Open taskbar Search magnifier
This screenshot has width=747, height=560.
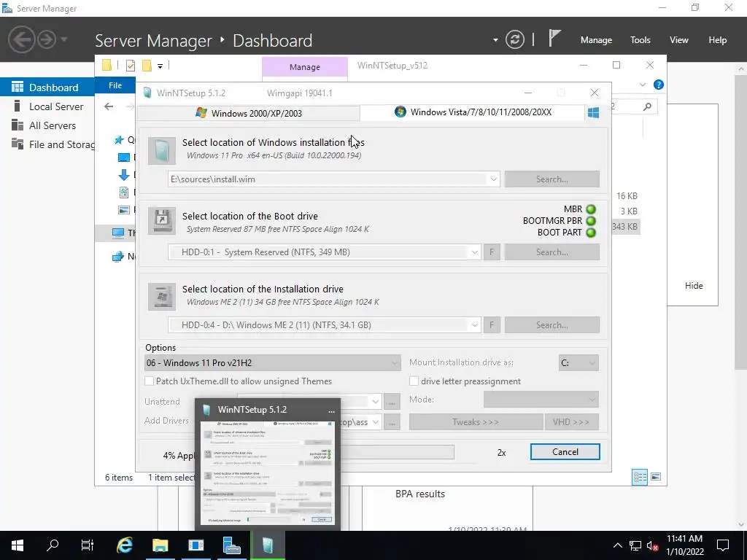[x=53, y=545]
